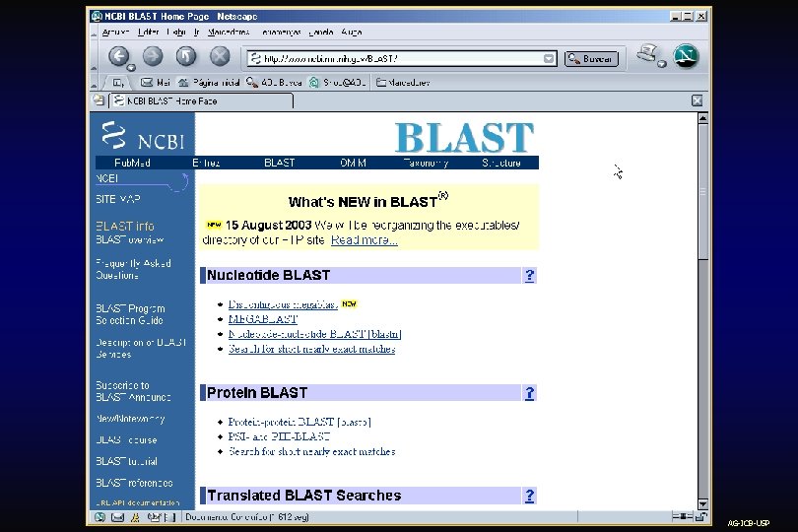Open the Ajuda menu
The width and height of the screenshot is (798, 532).
click(351, 33)
